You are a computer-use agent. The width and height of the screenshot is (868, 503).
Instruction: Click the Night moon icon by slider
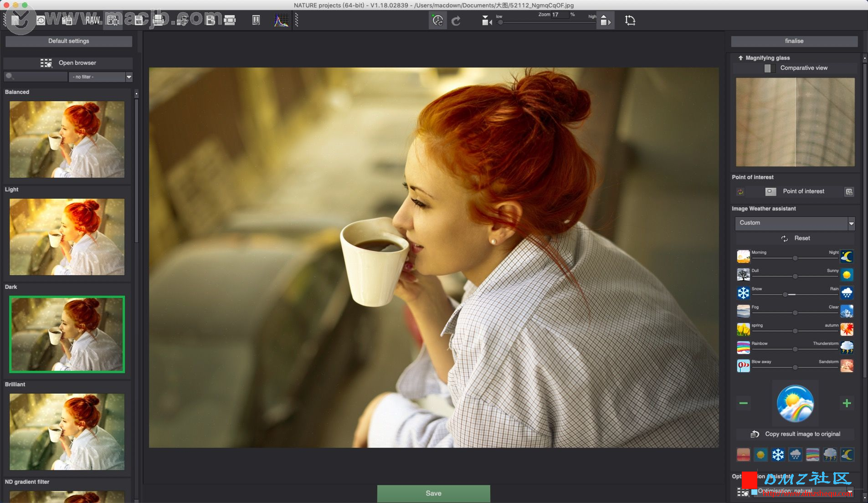tap(847, 256)
